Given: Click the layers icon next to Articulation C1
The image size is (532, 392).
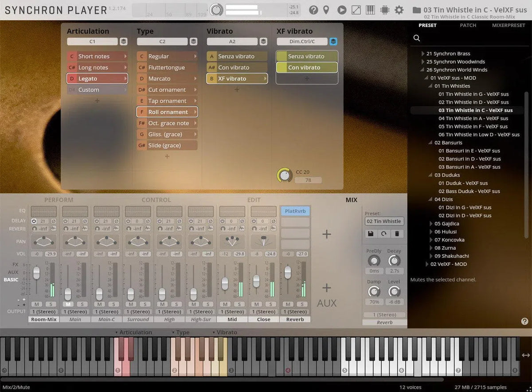Looking at the screenshot, I should point(124,42).
